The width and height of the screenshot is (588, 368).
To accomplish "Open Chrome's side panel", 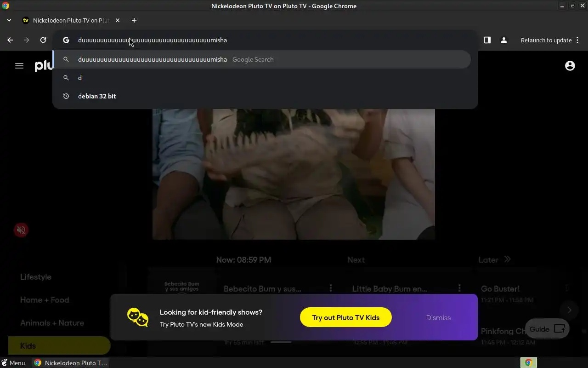I will tap(487, 40).
